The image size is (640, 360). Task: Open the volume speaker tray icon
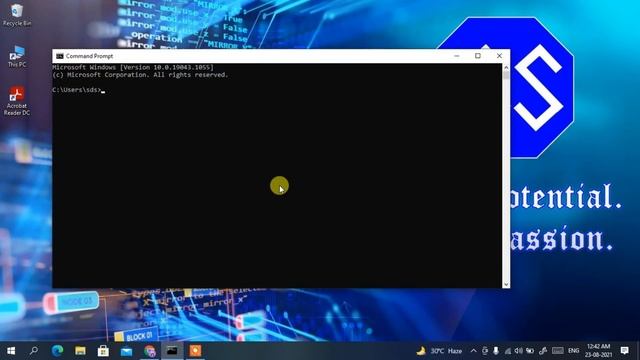518,351
